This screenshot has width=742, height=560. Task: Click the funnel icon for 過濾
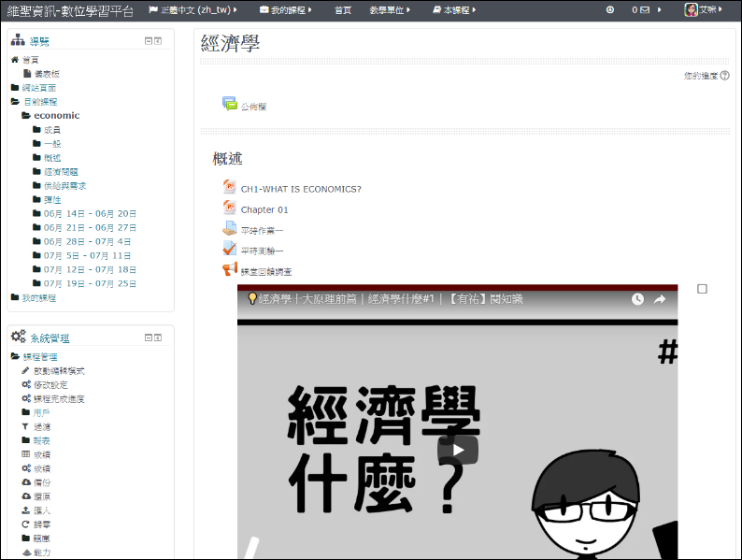tap(25, 426)
